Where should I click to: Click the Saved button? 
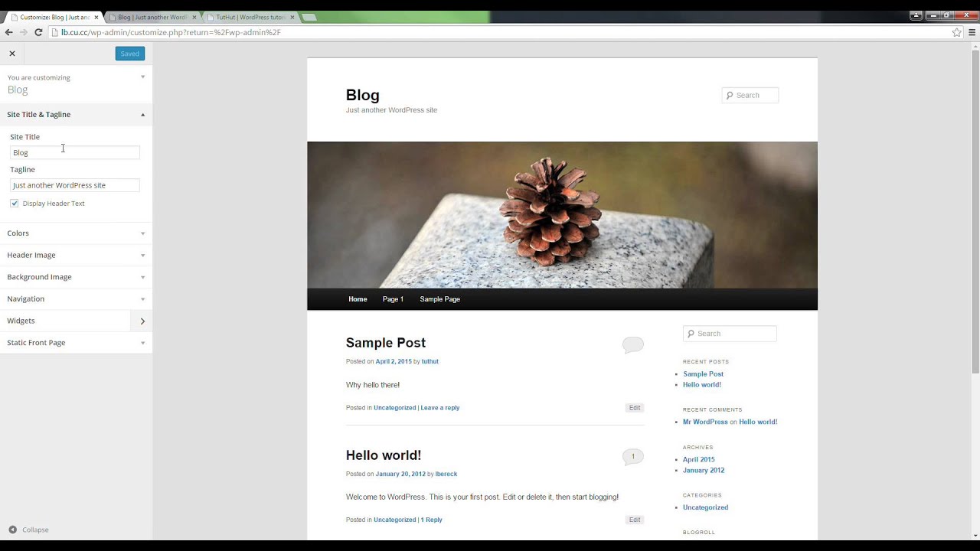coord(130,54)
